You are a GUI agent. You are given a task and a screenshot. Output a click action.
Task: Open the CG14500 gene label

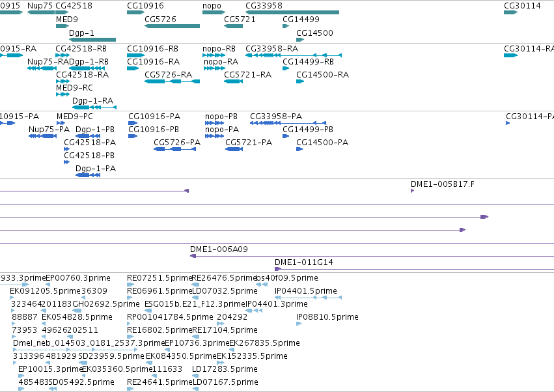[x=314, y=33]
